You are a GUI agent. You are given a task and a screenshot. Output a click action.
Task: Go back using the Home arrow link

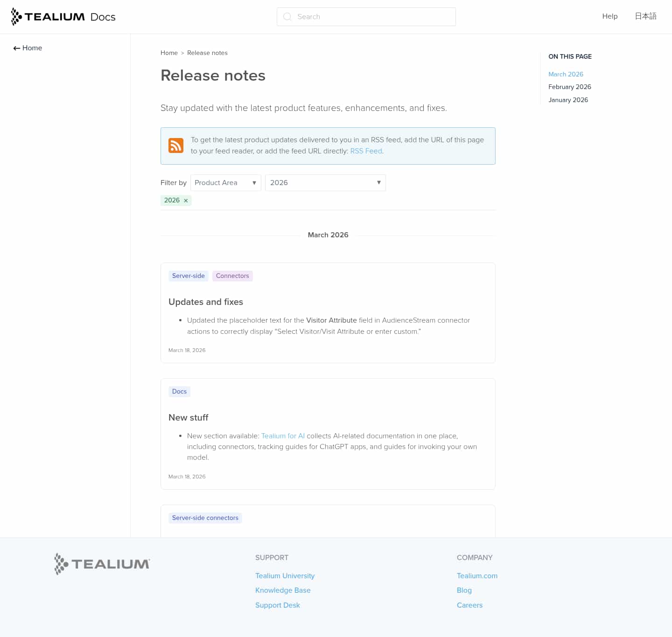[x=28, y=48]
